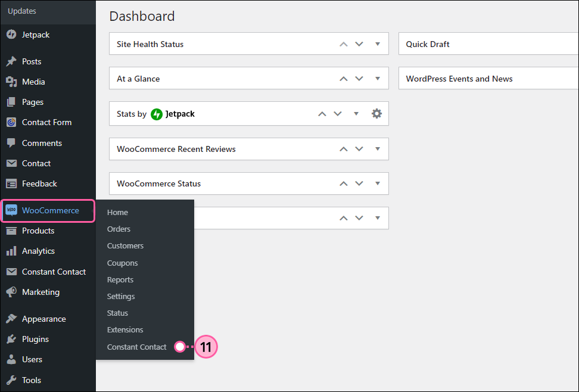Move Stats by Jetpack widget down

click(x=338, y=114)
